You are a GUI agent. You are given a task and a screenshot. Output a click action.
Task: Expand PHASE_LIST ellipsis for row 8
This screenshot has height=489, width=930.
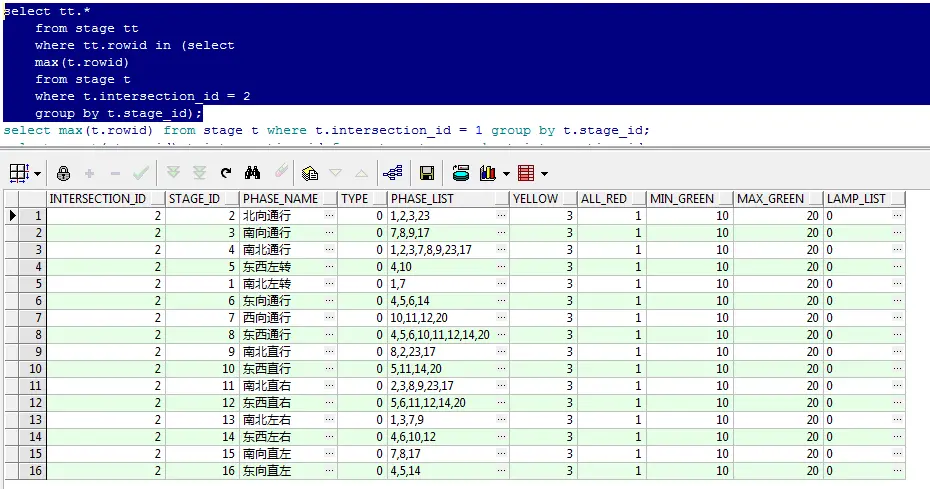pyautogui.click(x=502, y=334)
